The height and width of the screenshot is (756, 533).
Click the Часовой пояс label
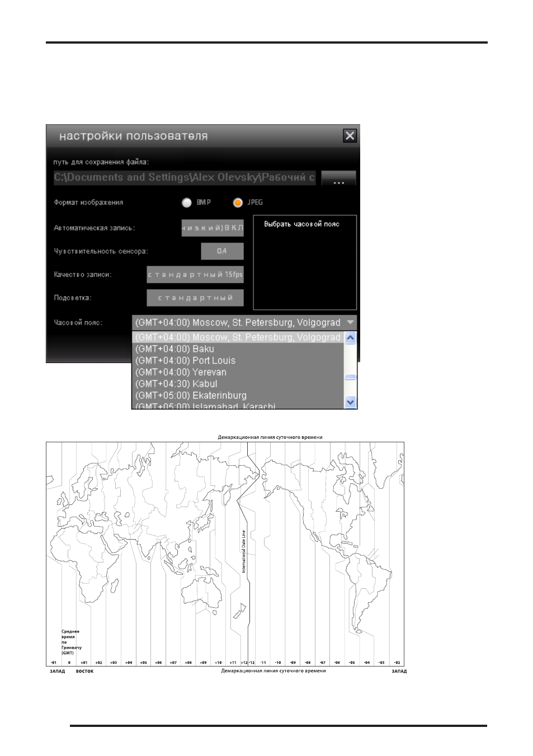click(x=78, y=323)
